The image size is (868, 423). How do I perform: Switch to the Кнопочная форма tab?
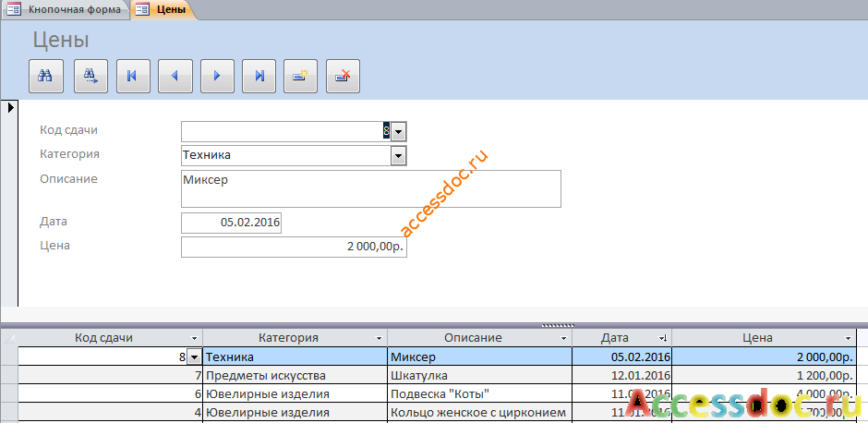pos(66,9)
